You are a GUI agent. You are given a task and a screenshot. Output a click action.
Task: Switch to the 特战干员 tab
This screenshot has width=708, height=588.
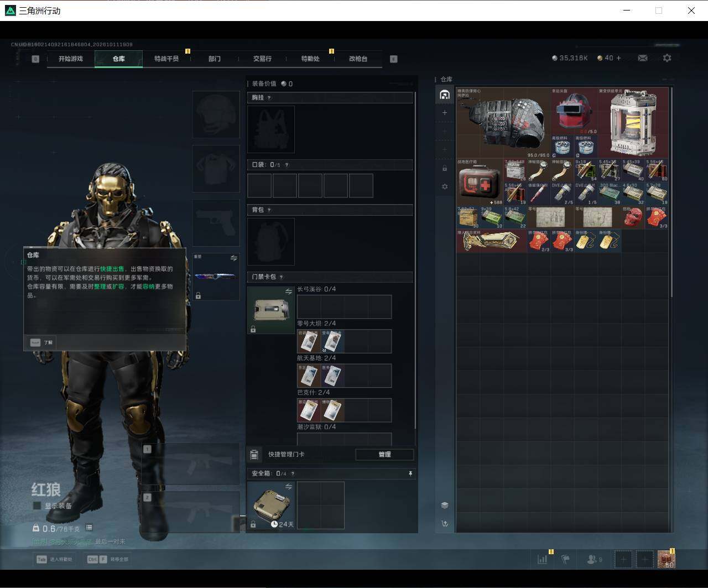click(x=166, y=59)
